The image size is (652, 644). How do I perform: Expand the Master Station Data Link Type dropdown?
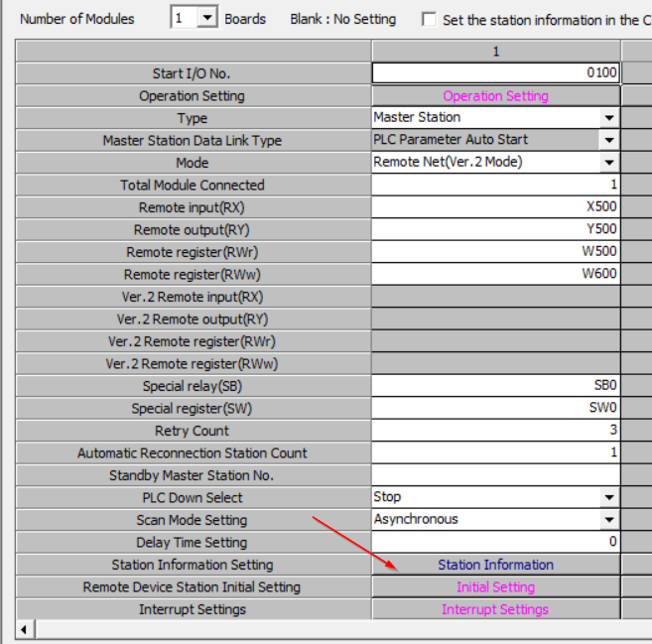pos(609,140)
